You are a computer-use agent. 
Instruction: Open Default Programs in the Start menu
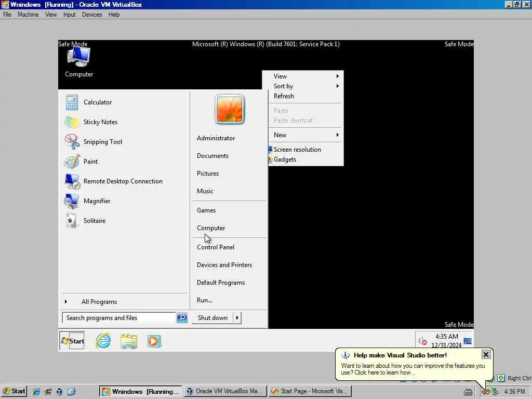220,282
